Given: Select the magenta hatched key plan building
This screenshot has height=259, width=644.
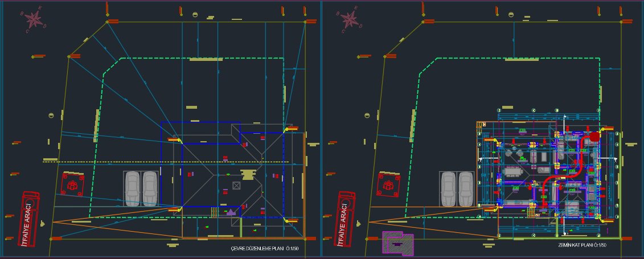Looking at the screenshot, I should 397,243.
